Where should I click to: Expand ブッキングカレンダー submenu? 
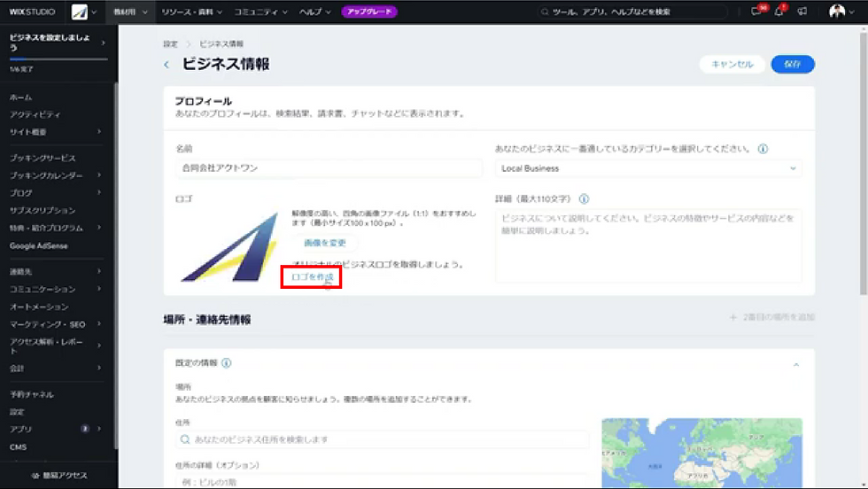[x=99, y=175]
